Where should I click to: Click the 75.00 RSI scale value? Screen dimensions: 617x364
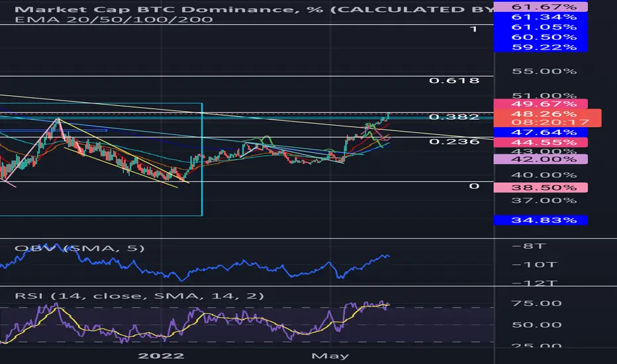tap(536, 303)
